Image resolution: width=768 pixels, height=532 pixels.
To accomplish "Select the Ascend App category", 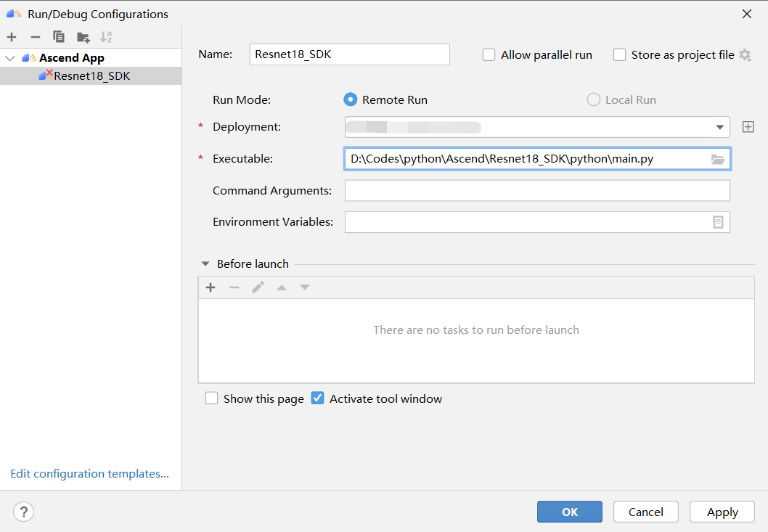I will click(72, 58).
